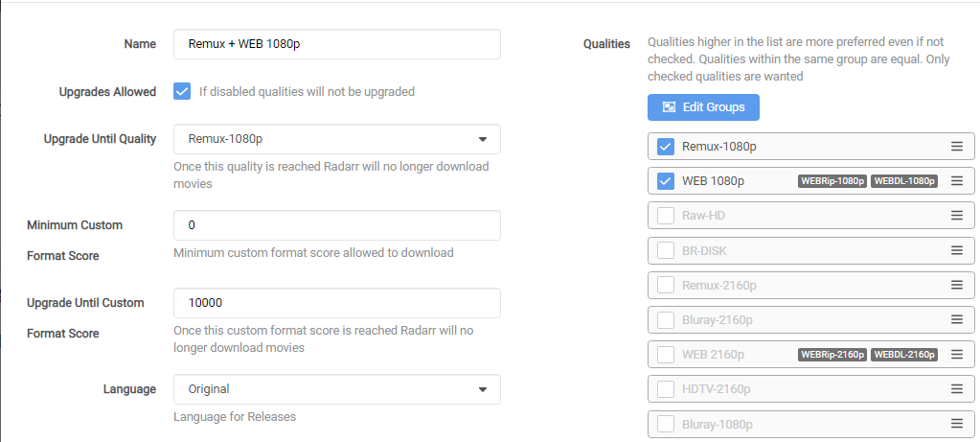
Task: Disable the Upgrades Allowed checkbox
Action: point(182,92)
